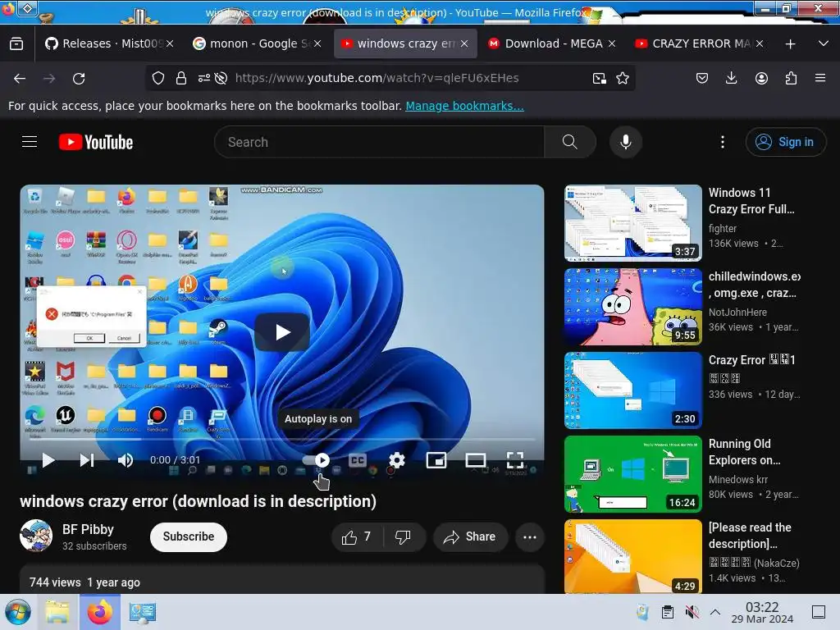Viewport: 840px width, 630px height.
Task: Open video player settings gear
Action: pyautogui.click(x=397, y=460)
